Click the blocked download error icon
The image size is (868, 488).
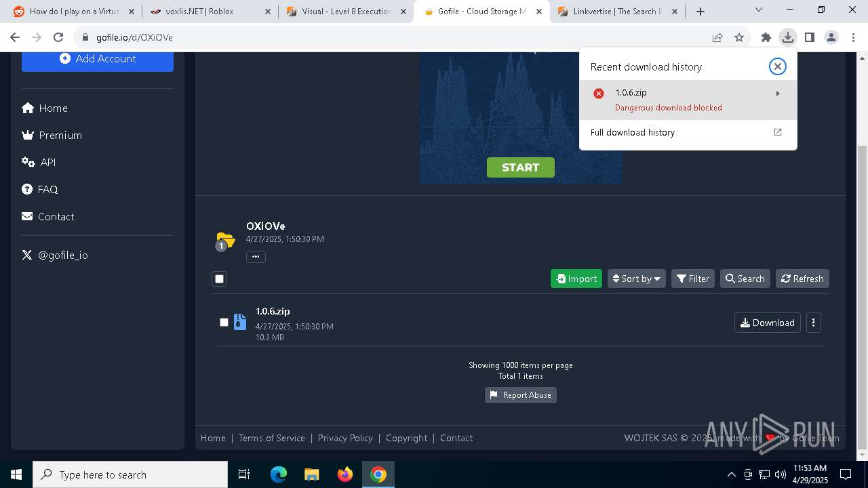pyautogui.click(x=598, y=94)
